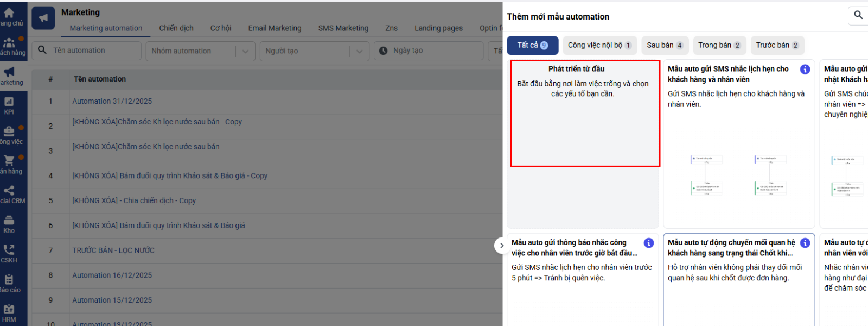
Task: Switch to the SMS Marketing tab
Action: pos(343,28)
